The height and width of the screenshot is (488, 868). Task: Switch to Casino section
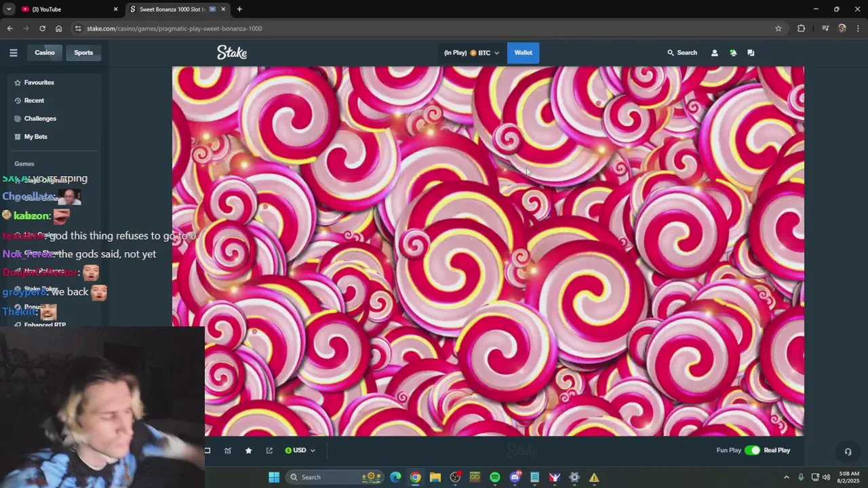tap(45, 53)
